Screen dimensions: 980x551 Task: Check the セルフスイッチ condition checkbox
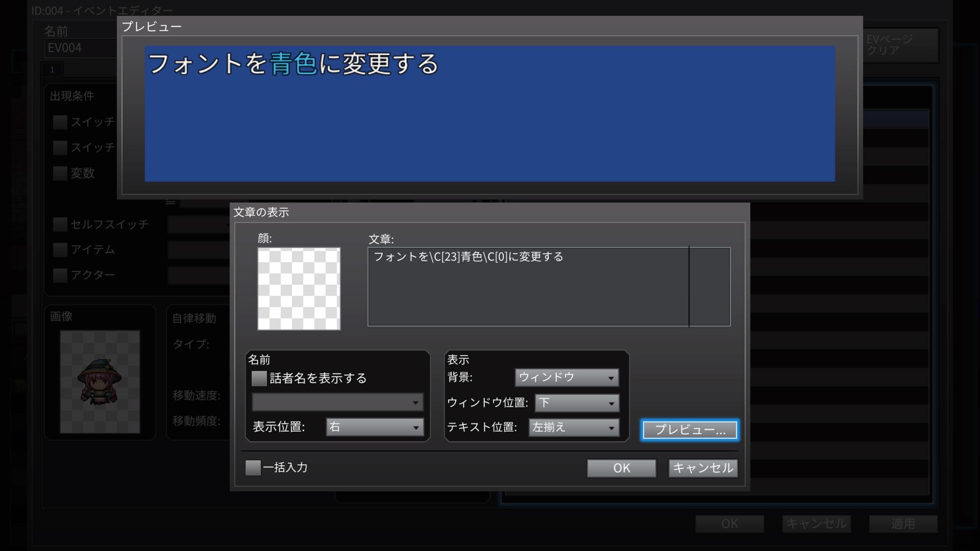[60, 224]
